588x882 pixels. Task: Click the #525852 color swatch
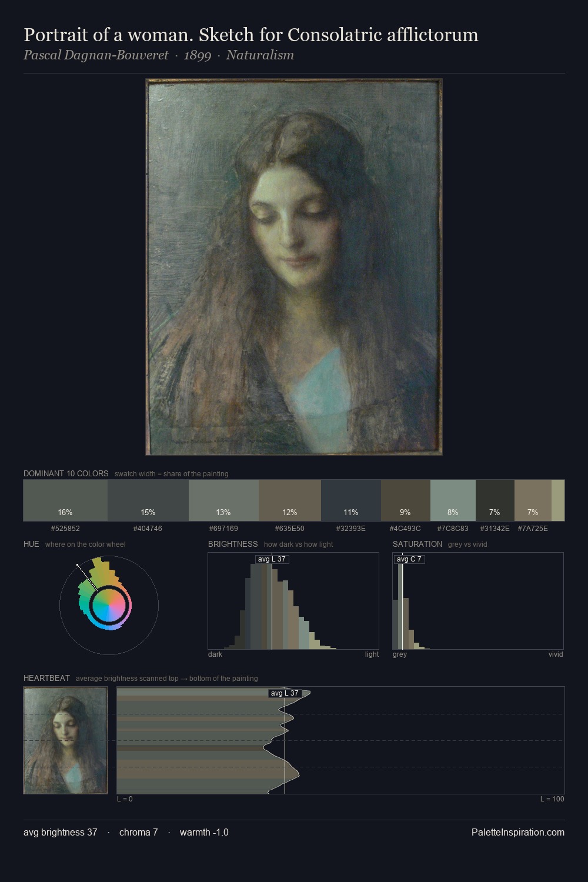pyautogui.click(x=65, y=500)
